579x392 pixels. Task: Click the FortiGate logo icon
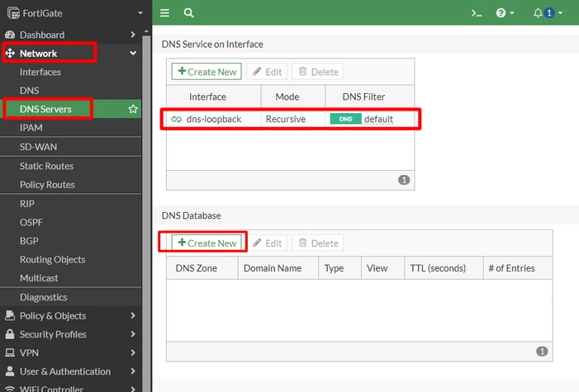coord(13,13)
